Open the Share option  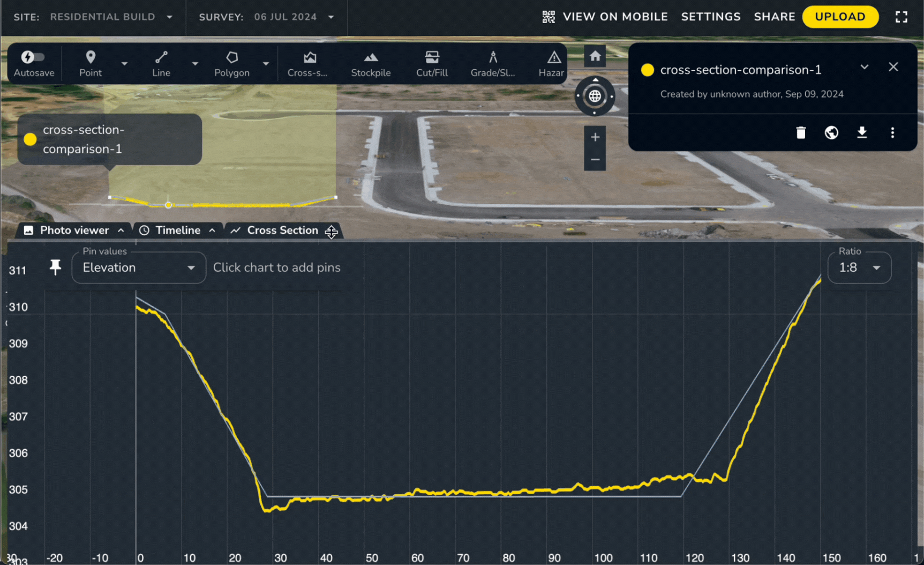[x=774, y=17]
